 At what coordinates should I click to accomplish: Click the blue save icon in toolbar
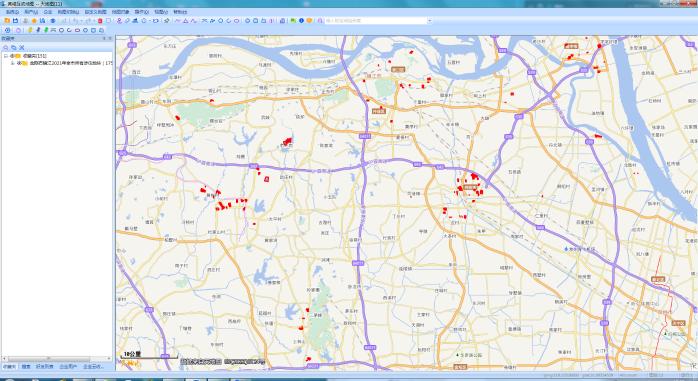(x=15, y=20)
